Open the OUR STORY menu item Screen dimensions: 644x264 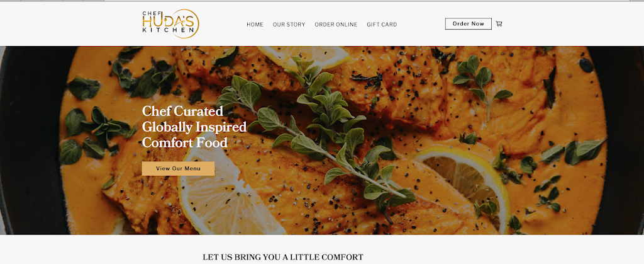click(289, 25)
